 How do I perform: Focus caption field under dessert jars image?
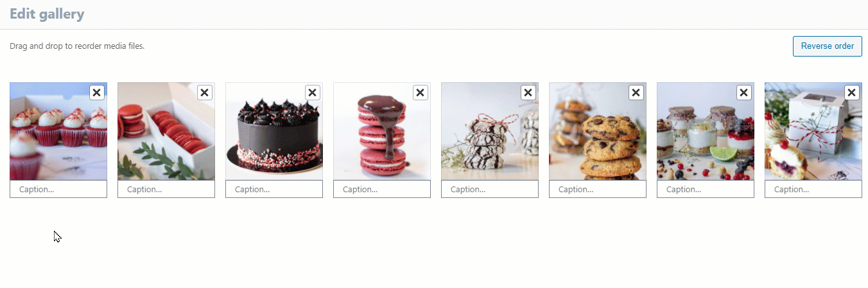(x=706, y=189)
